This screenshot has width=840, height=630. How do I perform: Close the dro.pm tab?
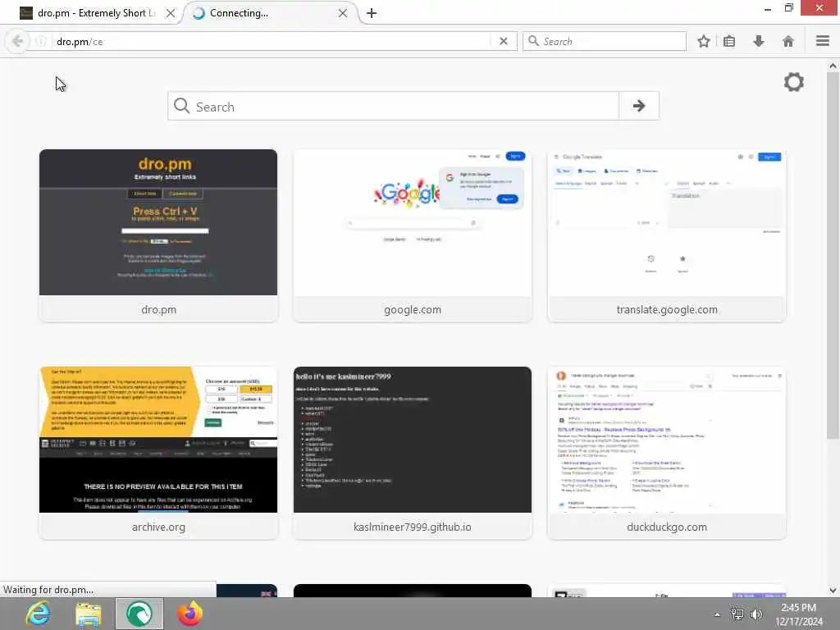point(171,13)
